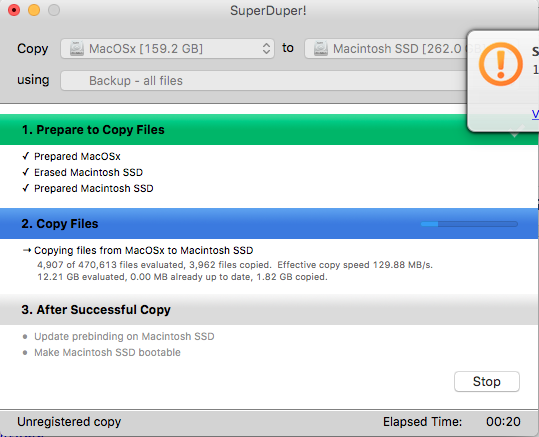Select the After Successful Copy header

point(269,309)
